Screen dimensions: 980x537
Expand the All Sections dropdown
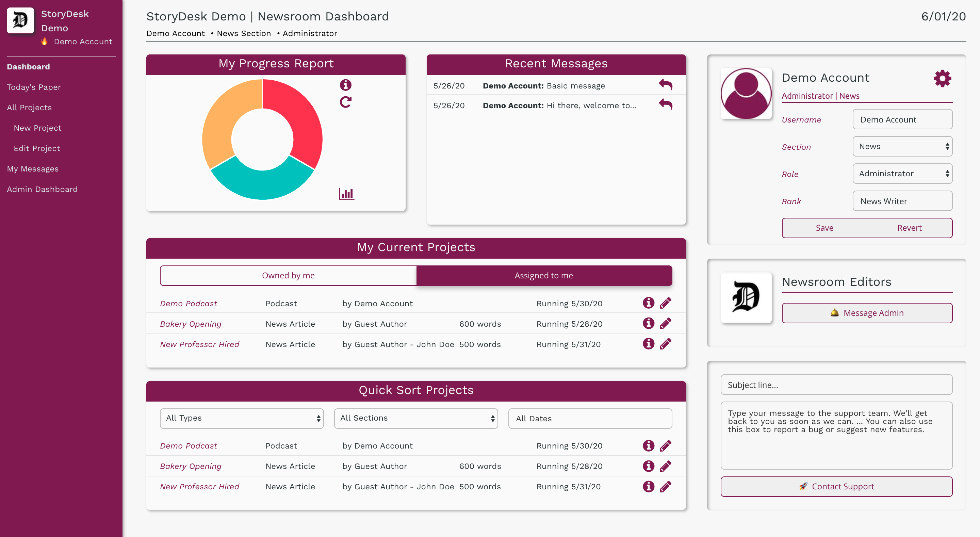click(x=416, y=418)
